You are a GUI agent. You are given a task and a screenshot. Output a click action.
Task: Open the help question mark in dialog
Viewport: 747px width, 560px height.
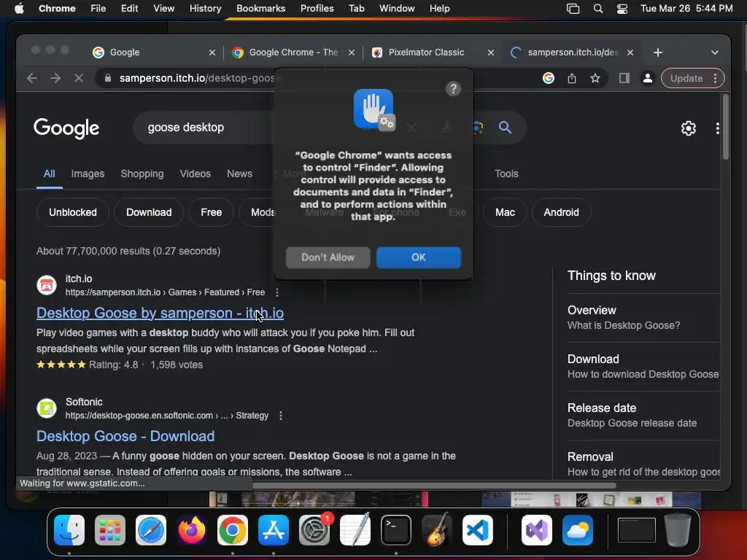453,88
